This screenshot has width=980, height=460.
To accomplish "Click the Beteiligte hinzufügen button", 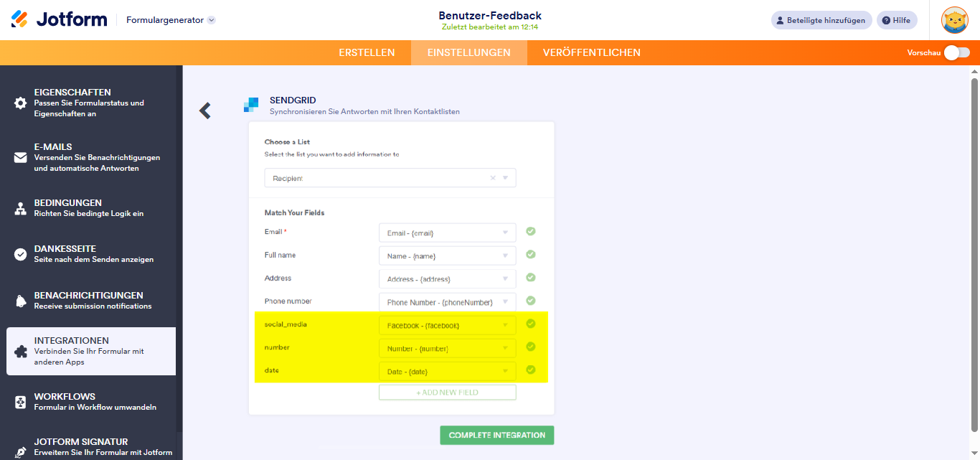I will pos(821,20).
